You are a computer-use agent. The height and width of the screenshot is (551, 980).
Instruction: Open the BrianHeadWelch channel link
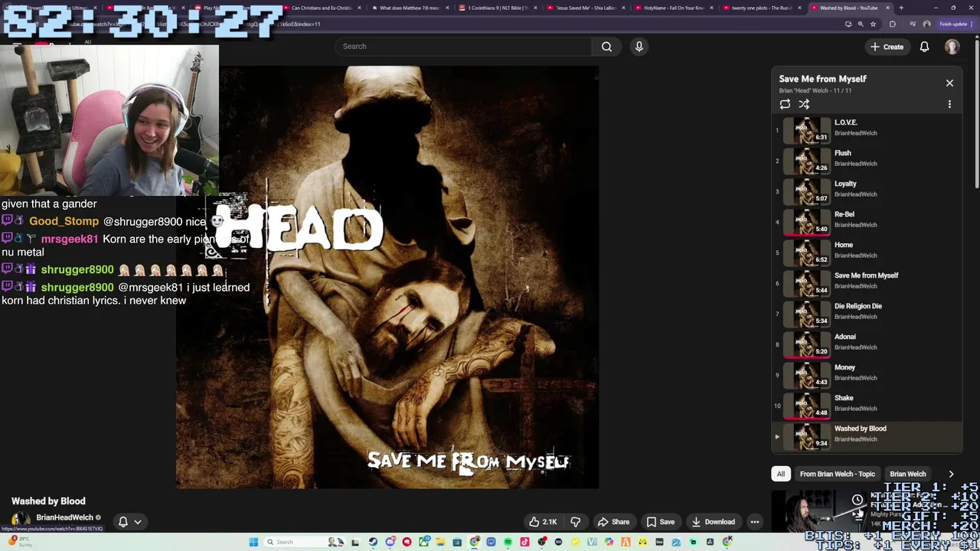click(64, 518)
